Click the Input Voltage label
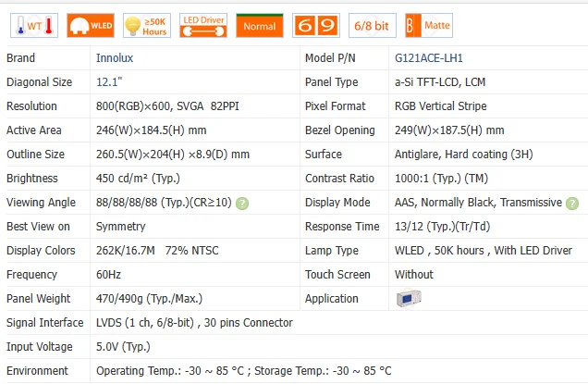The width and height of the screenshot is (588, 384). 40,347
